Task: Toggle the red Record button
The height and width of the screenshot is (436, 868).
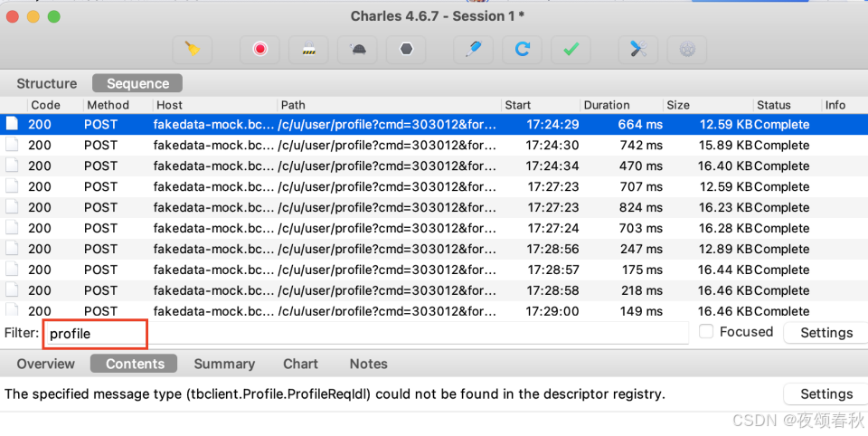Action: pyautogui.click(x=259, y=50)
